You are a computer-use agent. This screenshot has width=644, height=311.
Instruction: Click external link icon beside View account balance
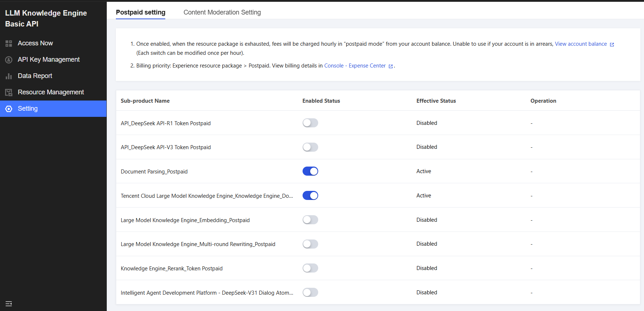[612, 44]
